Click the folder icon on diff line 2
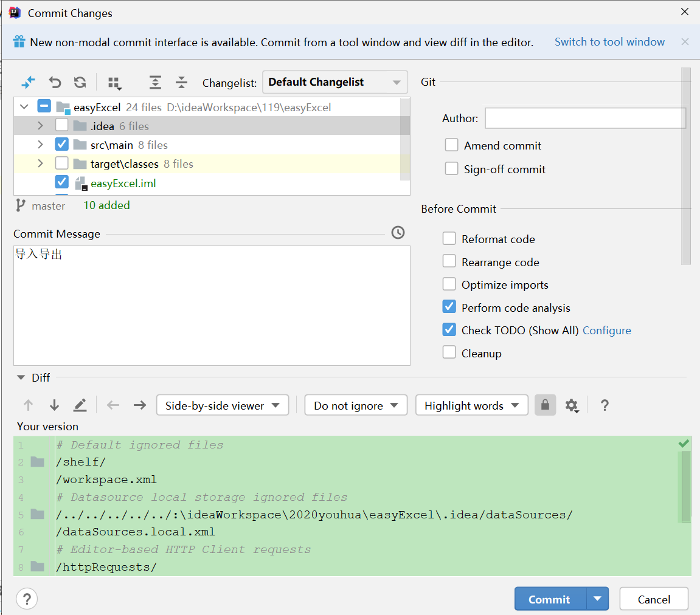This screenshot has height=615, width=700. click(x=38, y=462)
